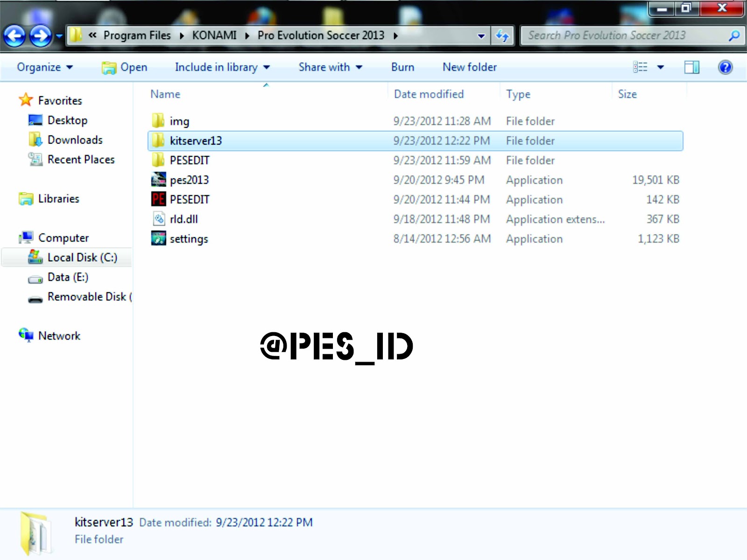Image resolution: width=747 pixels, height=560 pixels.
Task: Select the kitserver13 folder icon in list
Action: [x=158, y=140]
